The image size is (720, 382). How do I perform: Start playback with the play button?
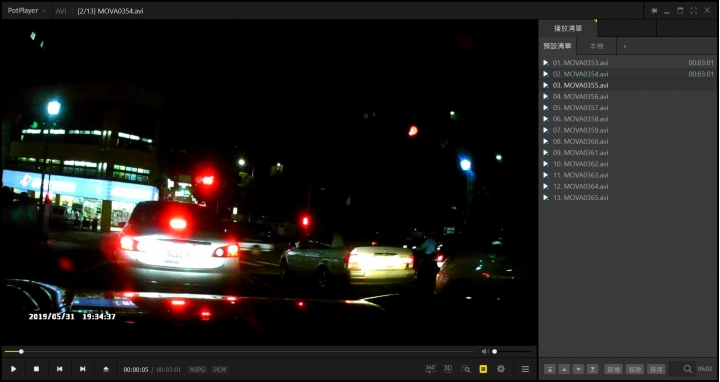point(13,369)
